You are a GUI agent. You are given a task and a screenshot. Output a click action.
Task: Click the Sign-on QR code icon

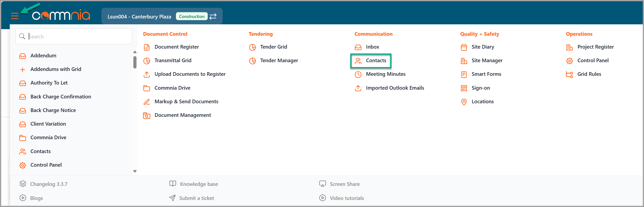point(464,88)
